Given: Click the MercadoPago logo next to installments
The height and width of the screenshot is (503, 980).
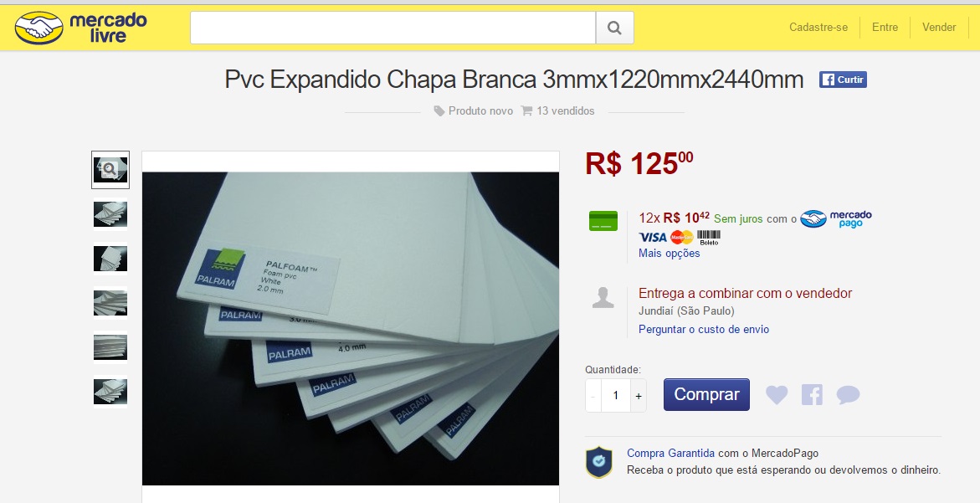Looking at the screenshot, I should (x=836, y=218).
